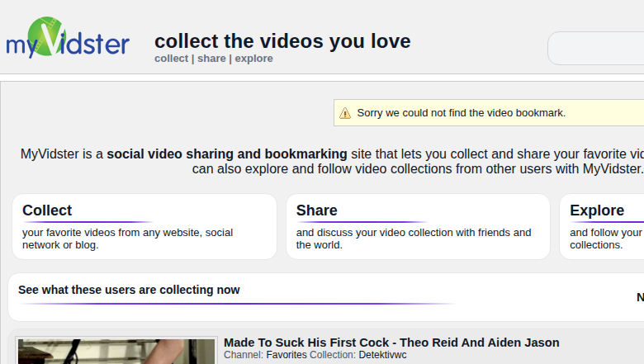Open the Detektivwc collection link
This screenshot has height=364, width=644.
click(382, 355)
